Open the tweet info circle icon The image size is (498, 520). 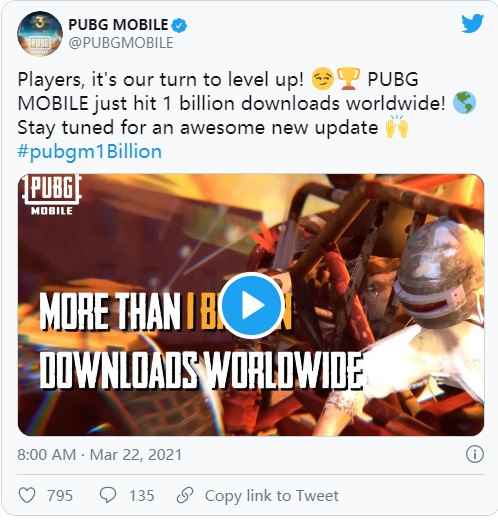coord(475,454)
